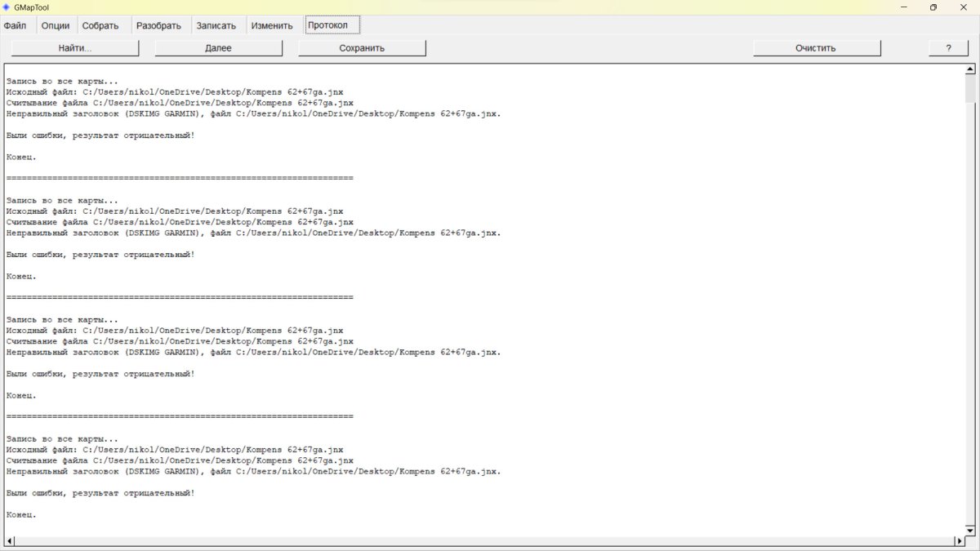Open the Файл tab
980x551 pixels.
[x=15, y=25]
